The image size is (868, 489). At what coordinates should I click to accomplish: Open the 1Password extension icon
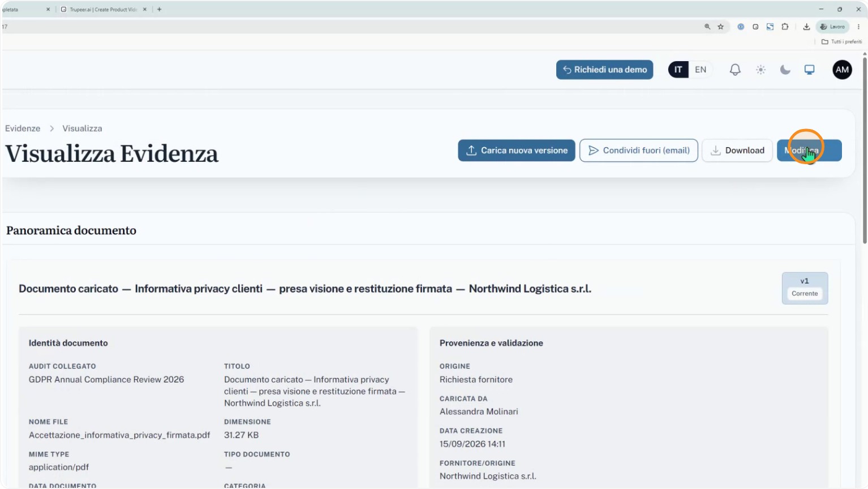pos(741,27)
